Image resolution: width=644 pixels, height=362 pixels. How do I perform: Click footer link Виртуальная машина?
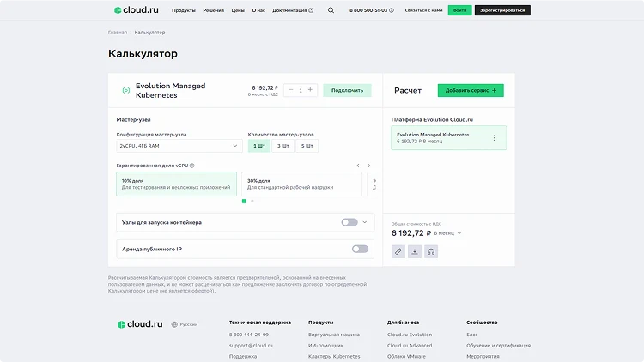[x=334, y=335]
